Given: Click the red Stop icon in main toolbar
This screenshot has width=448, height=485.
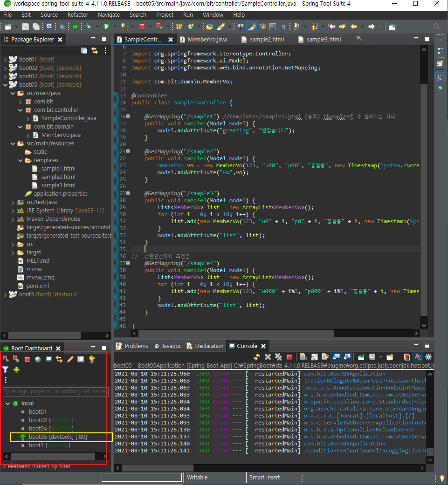Looking at the screenshot, I should coord(142,27).
